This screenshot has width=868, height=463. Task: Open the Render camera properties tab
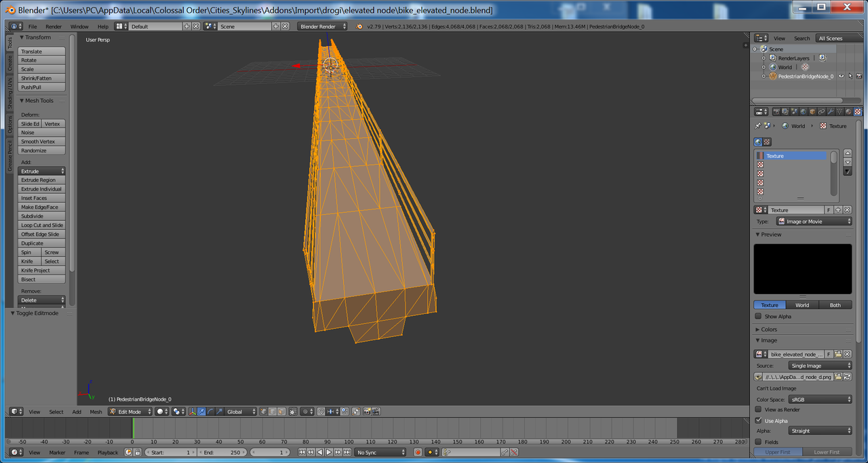[x=776, y=112]
